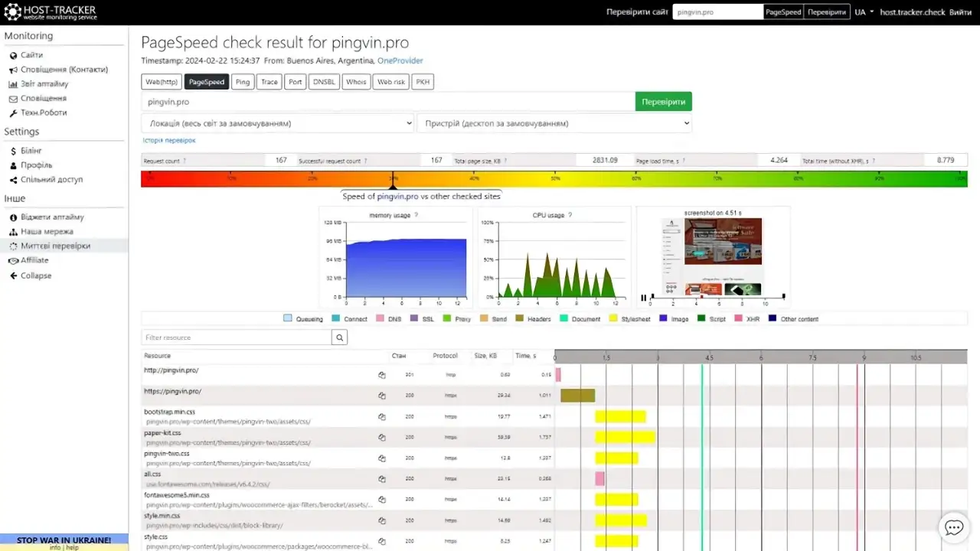Click the Filter resource field

(237, 337)
